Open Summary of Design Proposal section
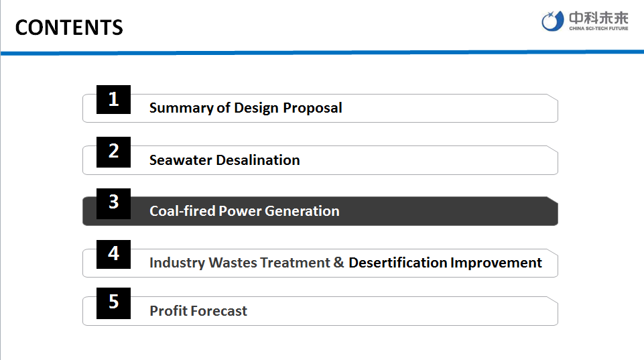 [x=245, y=108]
